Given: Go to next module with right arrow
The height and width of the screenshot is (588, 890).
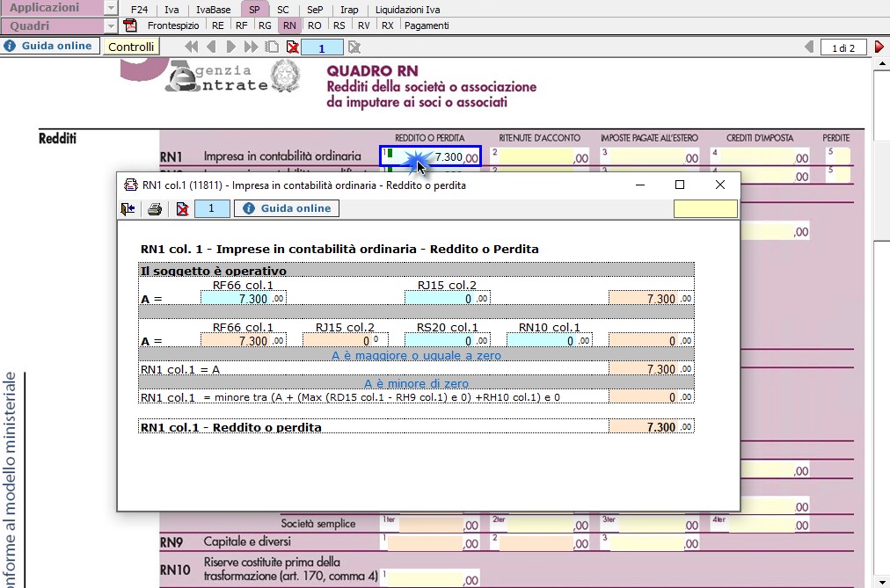Looking at the screenshot, I should pos(230,47).
